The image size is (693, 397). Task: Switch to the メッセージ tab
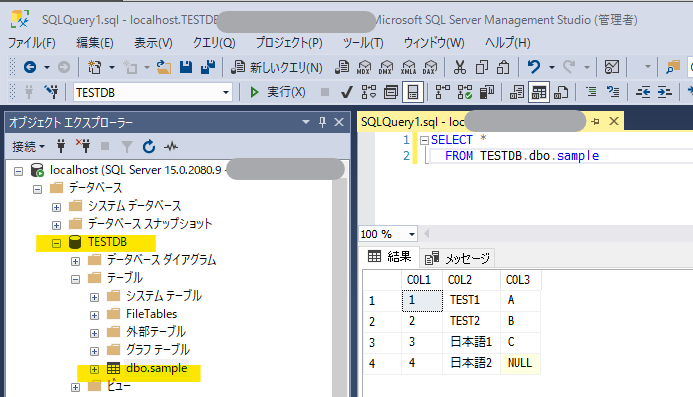(x=457, y=258)
